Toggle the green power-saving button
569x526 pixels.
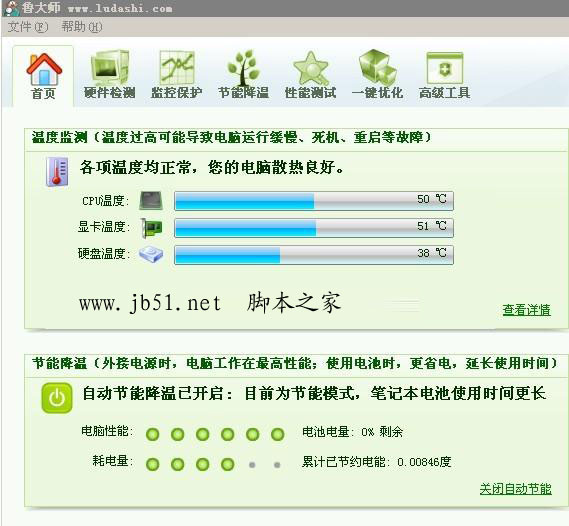57,398
